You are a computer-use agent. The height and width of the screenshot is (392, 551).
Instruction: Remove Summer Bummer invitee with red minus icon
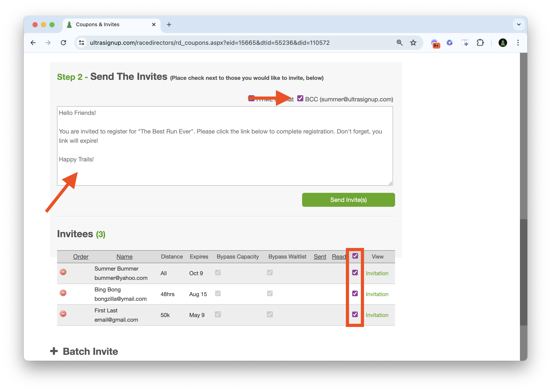point(63,272)
